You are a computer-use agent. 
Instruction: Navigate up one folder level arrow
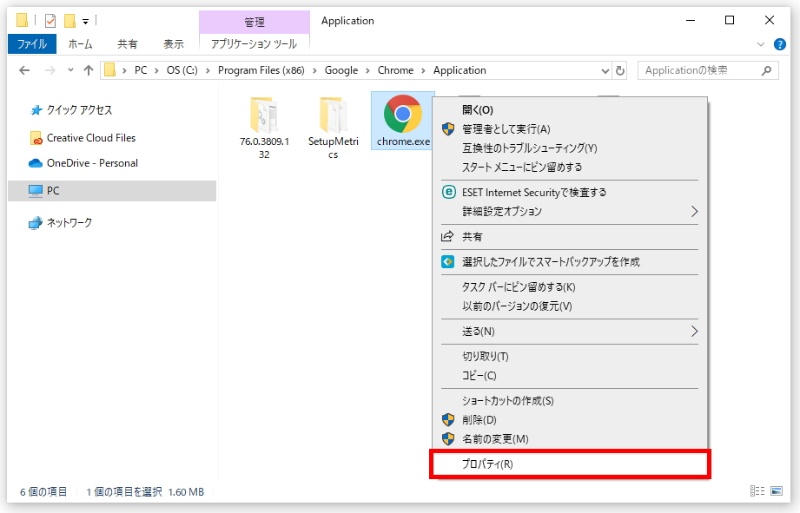pos(88,71)
